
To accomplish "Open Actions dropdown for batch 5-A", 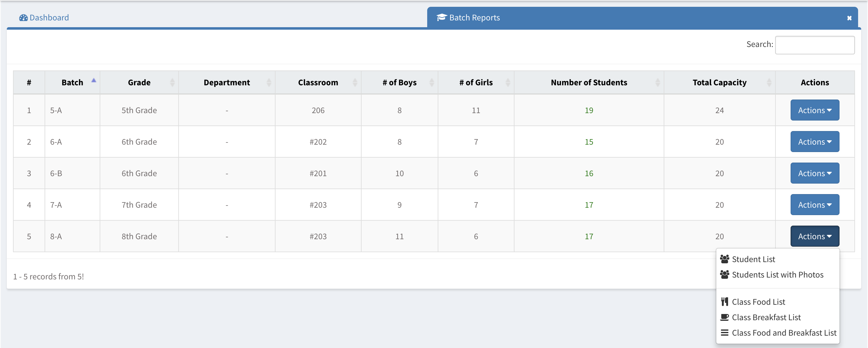I will click(814, 110).
